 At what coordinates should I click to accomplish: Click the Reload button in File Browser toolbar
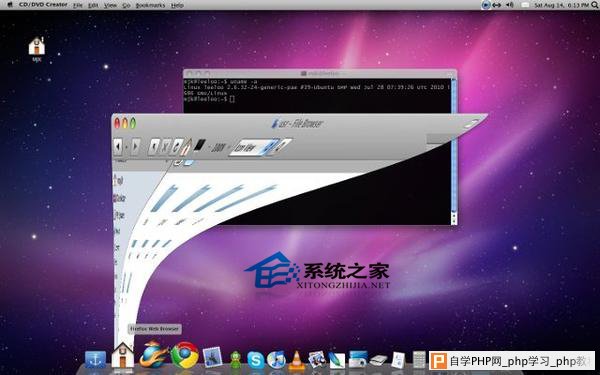[177, 147]
